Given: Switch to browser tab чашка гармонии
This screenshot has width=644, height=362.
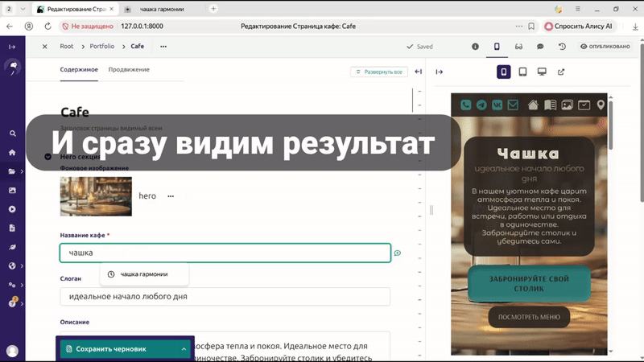Looking at the screenshot, I should click(162, 9).
